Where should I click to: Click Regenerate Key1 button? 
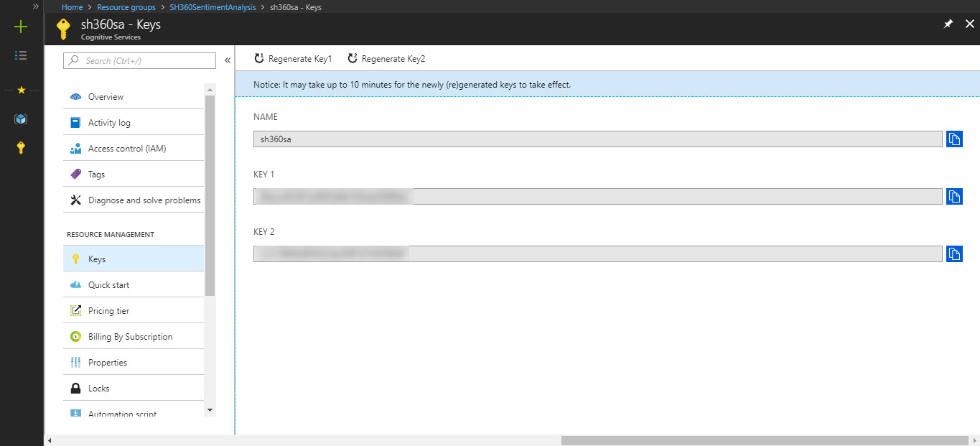(293, 59)
